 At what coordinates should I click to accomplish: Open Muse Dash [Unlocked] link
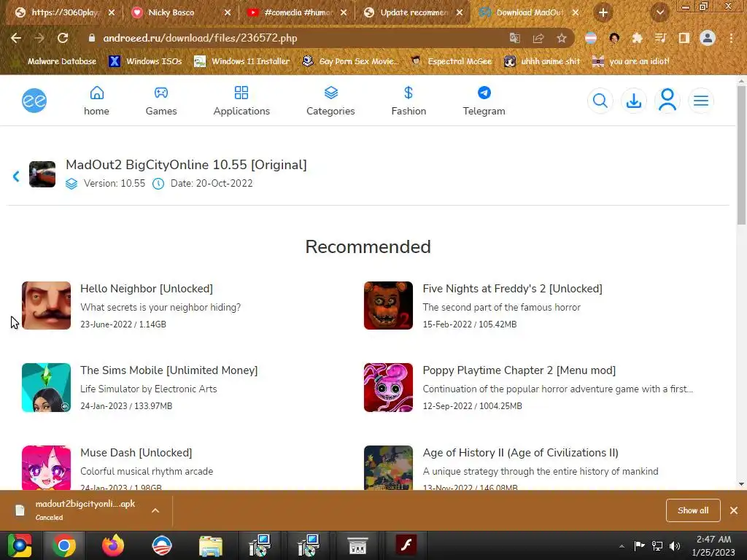[136, 453]
